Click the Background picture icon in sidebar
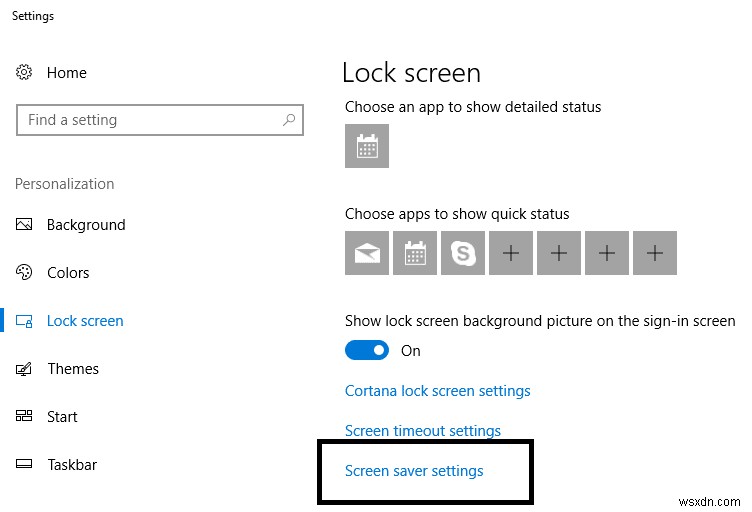The width and height of the screenshot is (752, 512). (24, 224)
